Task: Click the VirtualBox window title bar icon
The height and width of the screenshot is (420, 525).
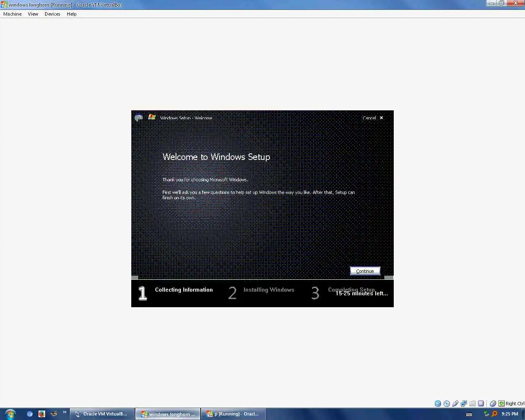Action: (x=4, y=5)
